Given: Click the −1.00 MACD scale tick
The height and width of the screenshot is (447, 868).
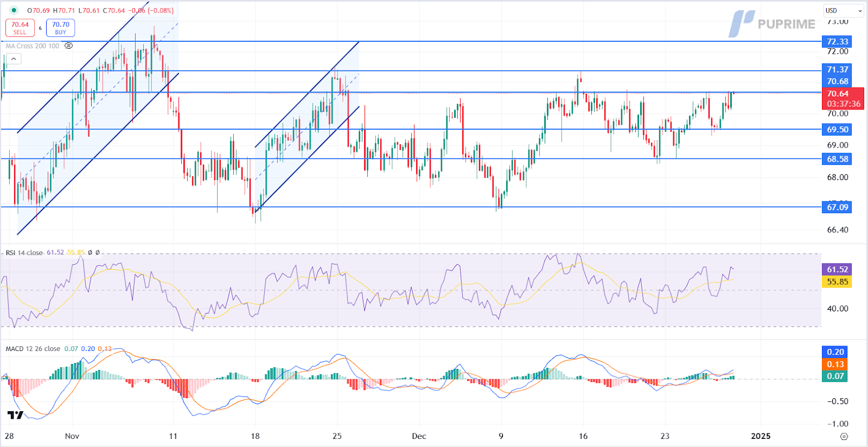Looking at the screenshot, I should coord(838,424).
